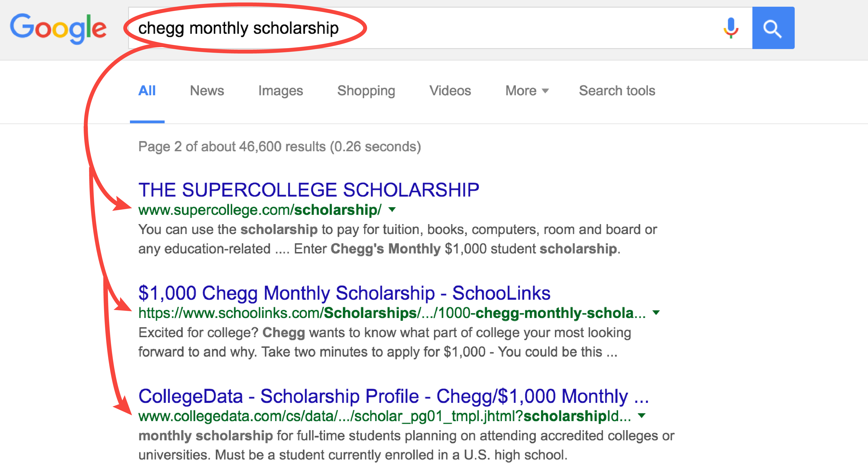
Task: Expand the More dropdown menu
Action: 527,90
